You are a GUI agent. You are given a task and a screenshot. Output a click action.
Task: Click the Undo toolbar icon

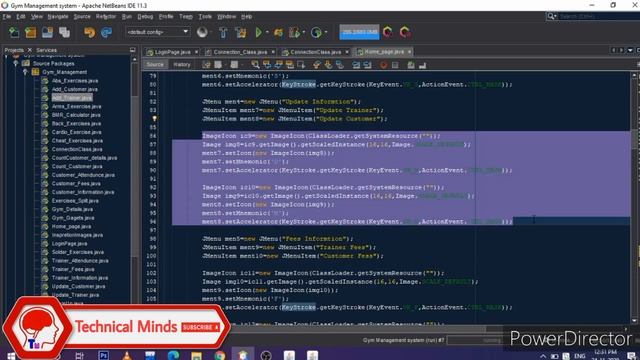[89, 32]
